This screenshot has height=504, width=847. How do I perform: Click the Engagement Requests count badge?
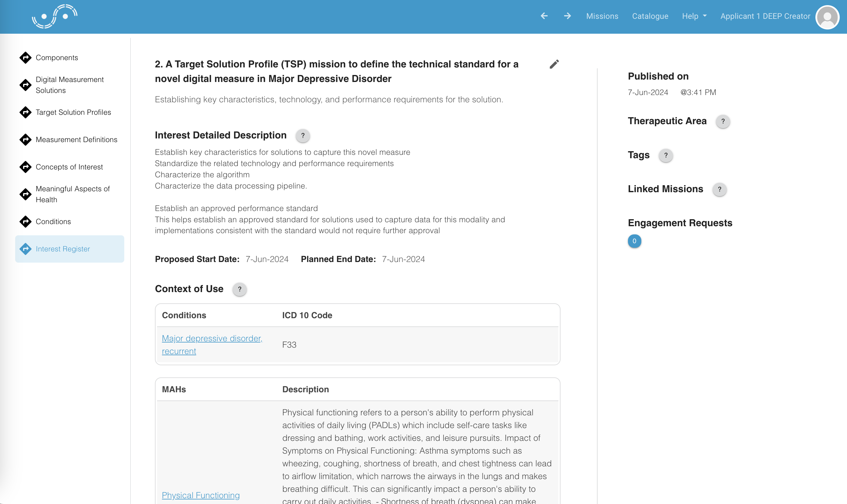pyautogui.click(x=634, y=241)
